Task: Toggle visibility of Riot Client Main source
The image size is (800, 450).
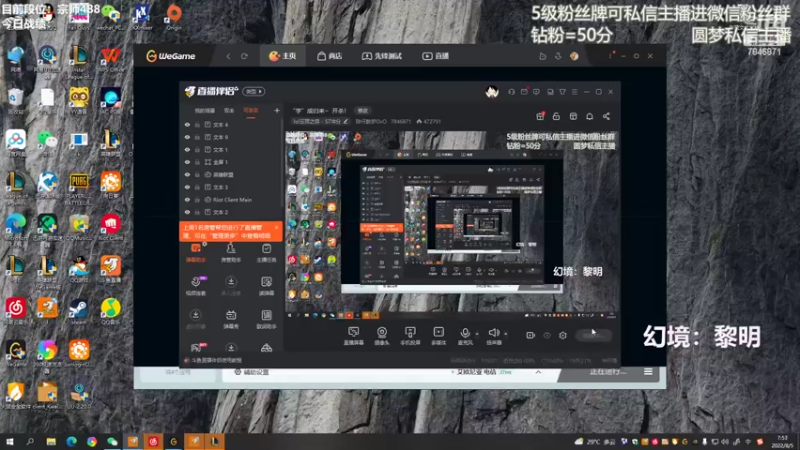Action: (x=187, y=199)
